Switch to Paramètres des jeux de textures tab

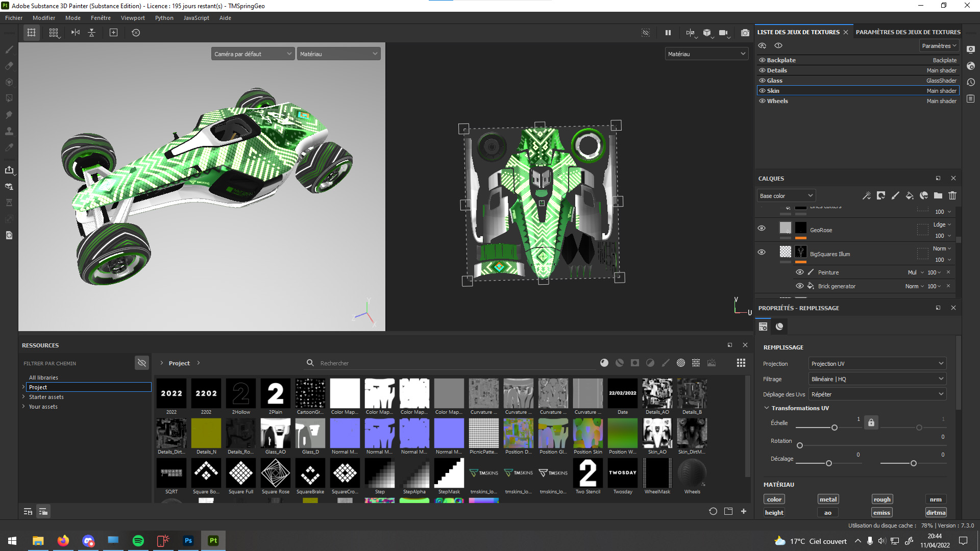click(x=908, y=32)
